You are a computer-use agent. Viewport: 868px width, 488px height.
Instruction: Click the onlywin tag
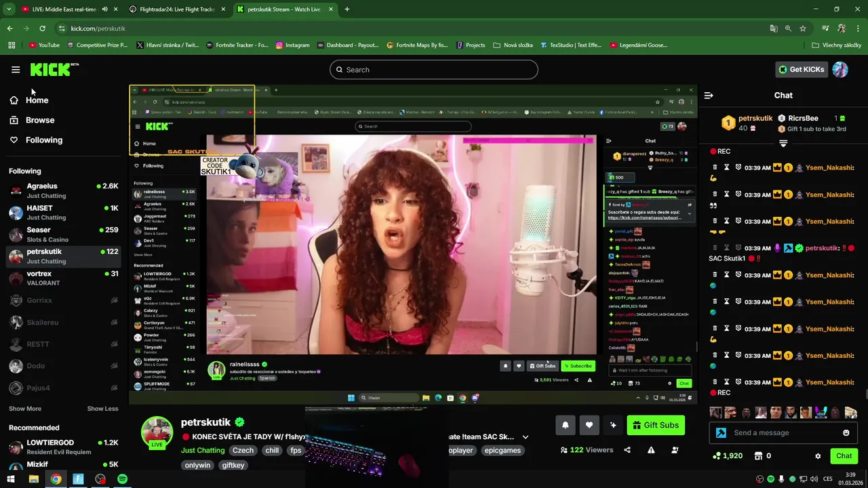point(197,465)
